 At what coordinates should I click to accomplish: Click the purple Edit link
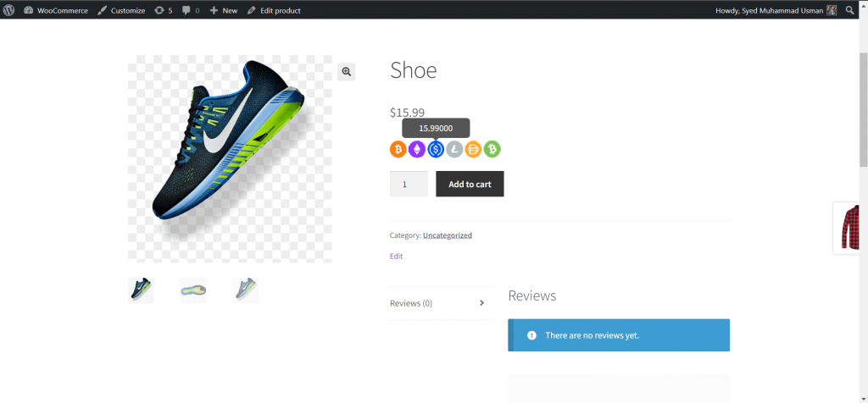(x=396, y=256)
